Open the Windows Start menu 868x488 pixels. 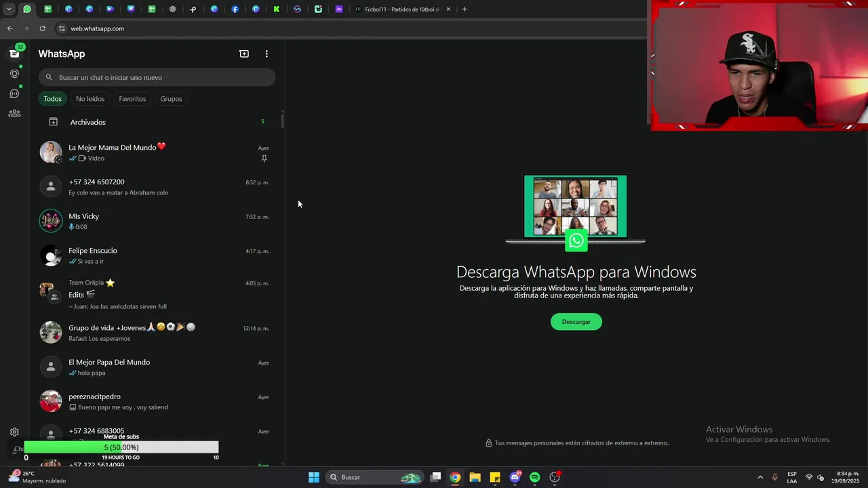tap(314, 477)
